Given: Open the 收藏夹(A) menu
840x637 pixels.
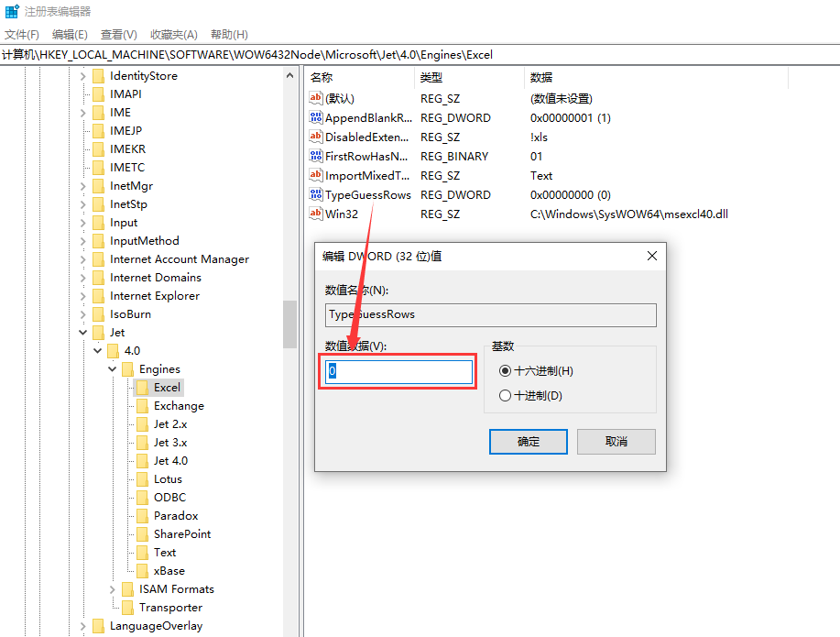Looking at the screenshot, I should [x=174, y=35].
